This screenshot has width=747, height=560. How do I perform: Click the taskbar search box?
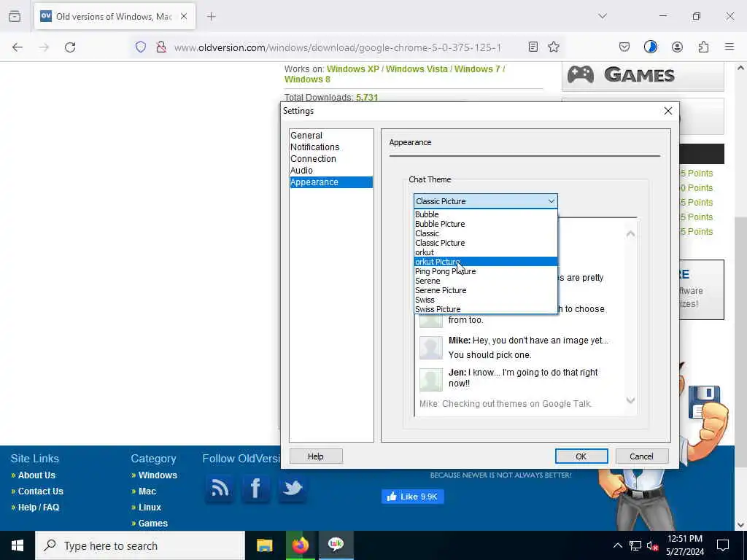click(140, 545)
